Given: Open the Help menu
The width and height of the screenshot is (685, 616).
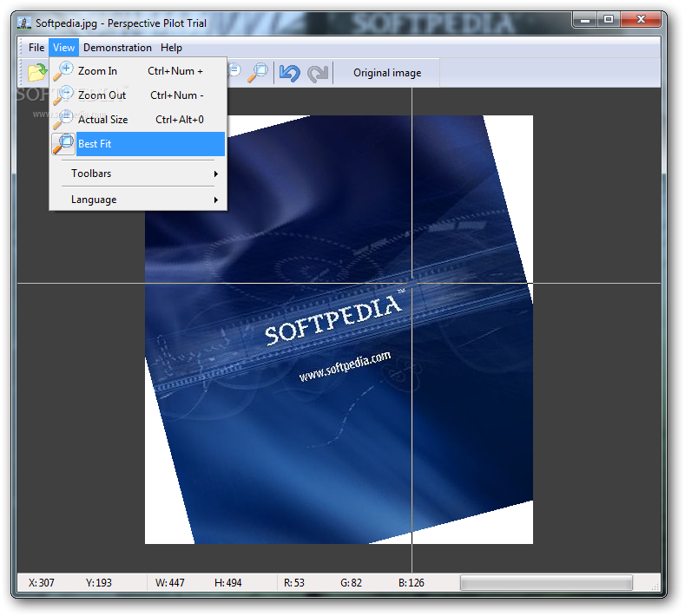Looking at the screenshot, I should (171, 48).
